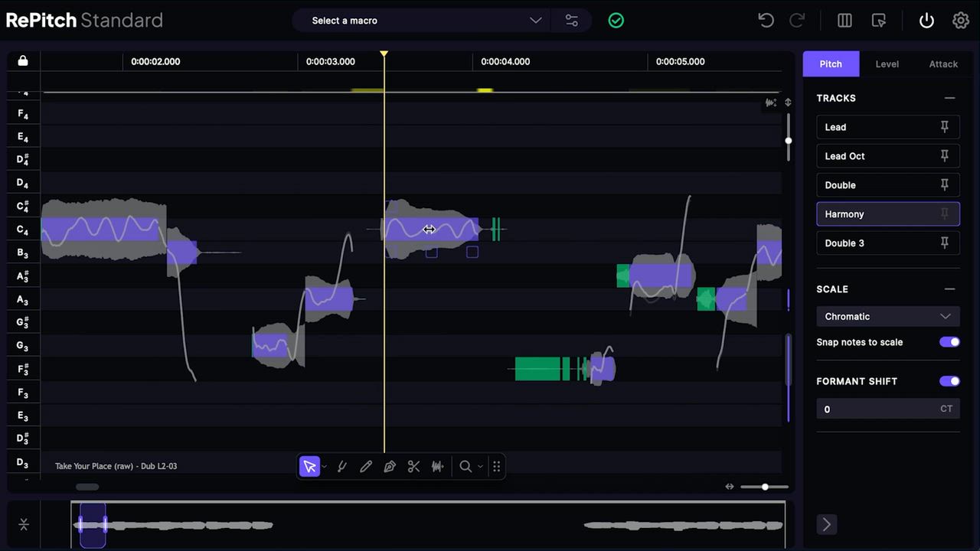Pin the Double 3 track
The width and height of the screenshot is (980, 551).
(x=944, y=243)
